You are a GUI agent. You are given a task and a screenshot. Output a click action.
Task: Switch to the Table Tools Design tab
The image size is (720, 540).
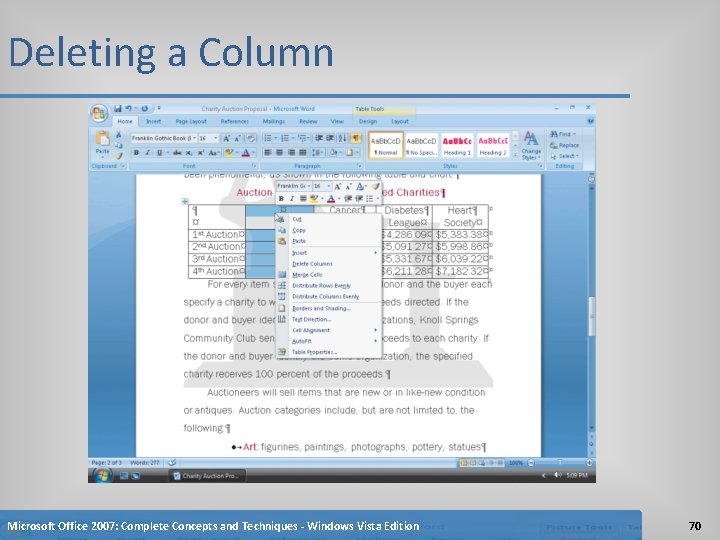point(368,121)
